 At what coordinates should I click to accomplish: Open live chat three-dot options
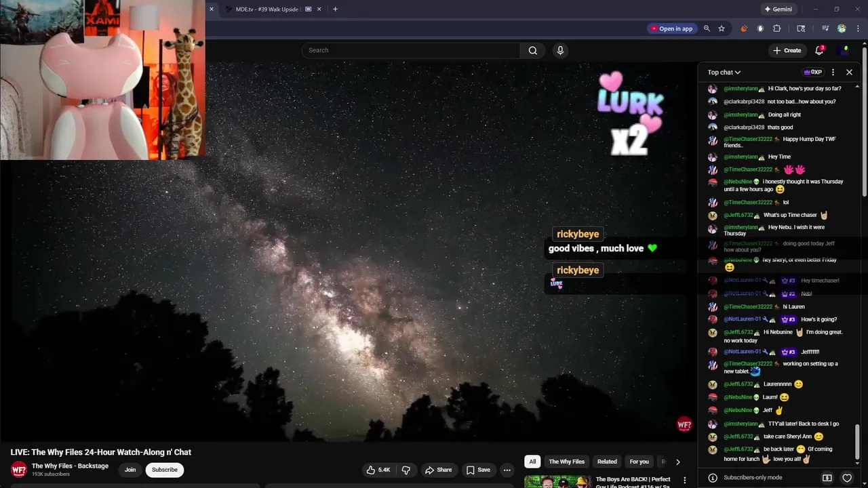[x=833, y=73]
